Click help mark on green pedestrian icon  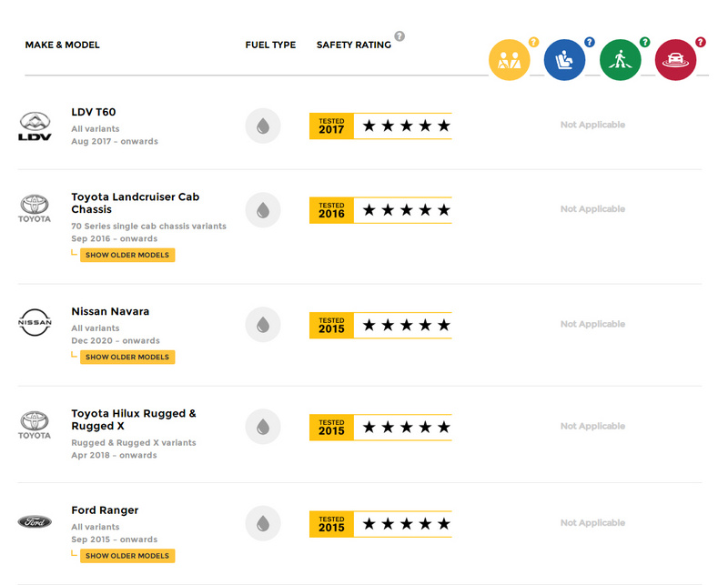pos(644,42)
